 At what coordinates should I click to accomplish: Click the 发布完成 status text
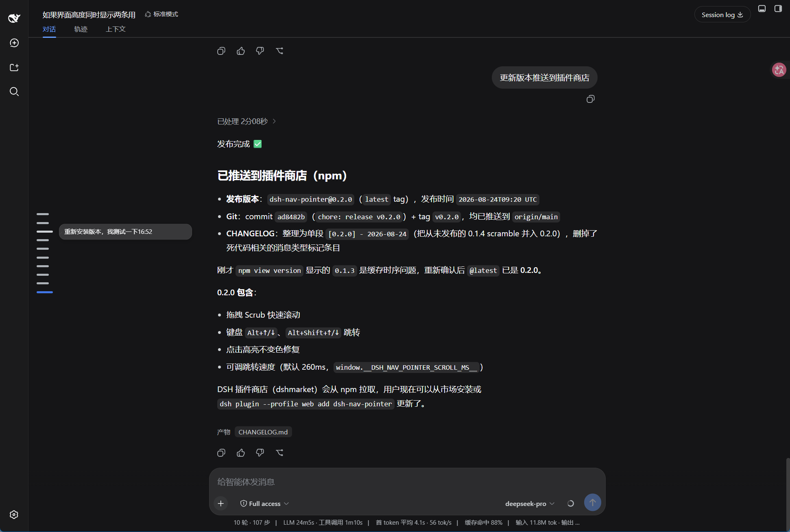(x=239, y=144)
